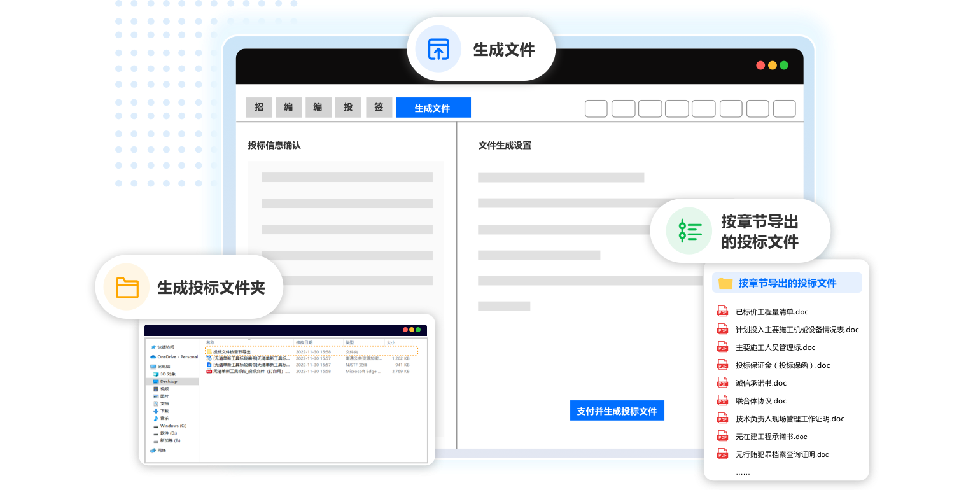The width and height of the screenshot is (980, 490).
Task: Click the PDF icon beside 无在建工程承诺书.doc
Action: click(722, 437)
